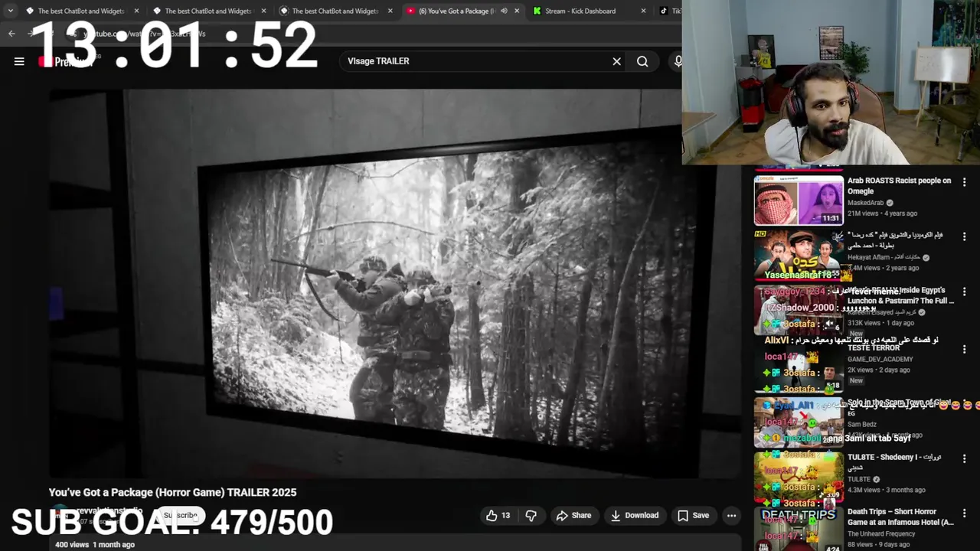The image size is (980, 551).
Task: Open Arab ROASTS Racist people thumbnail
Action: [x=799, y=201]
